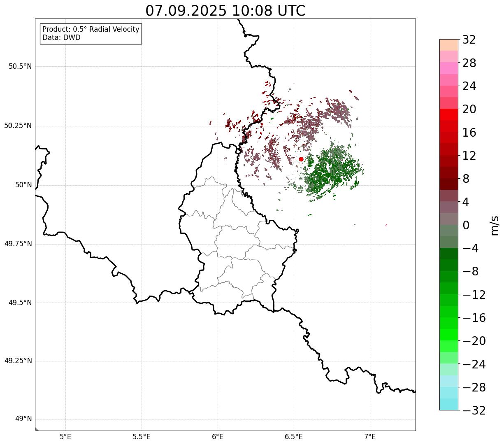Click the colorbar tick label 20

469,109
